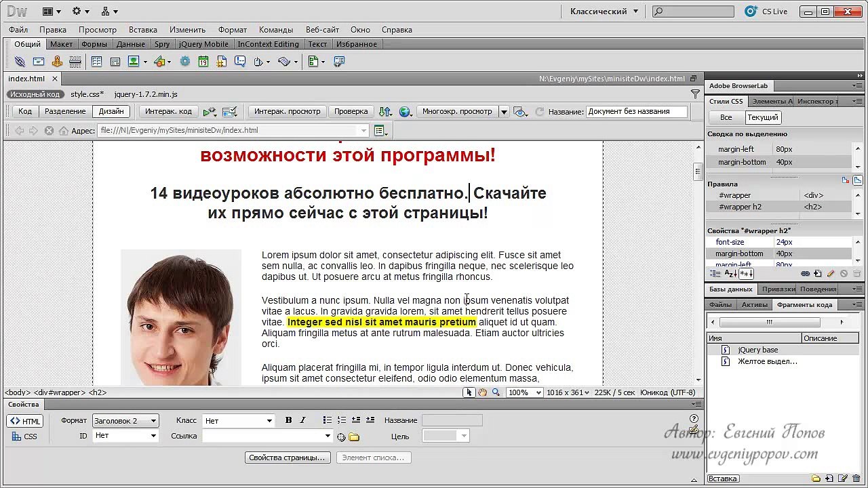Open the style.css* related file
Screen dimensions: 868x488
click(x=87, y=94)
